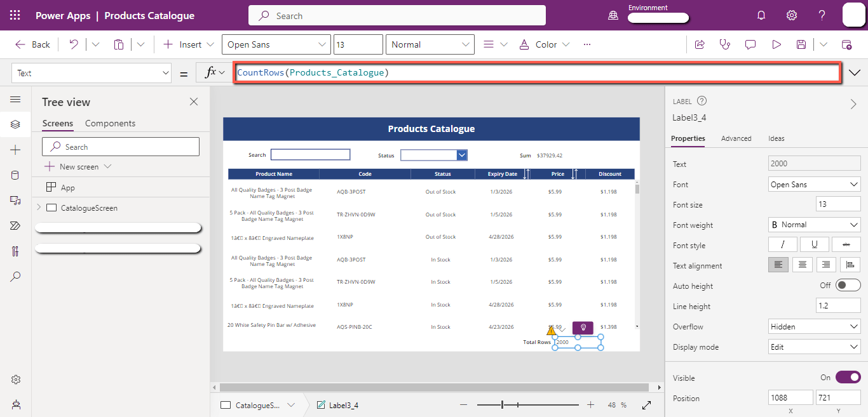This screenshot has width=868, height=417.
Task: Select the Properties tab
Action: pyautogui.click(x=688, y=138)
